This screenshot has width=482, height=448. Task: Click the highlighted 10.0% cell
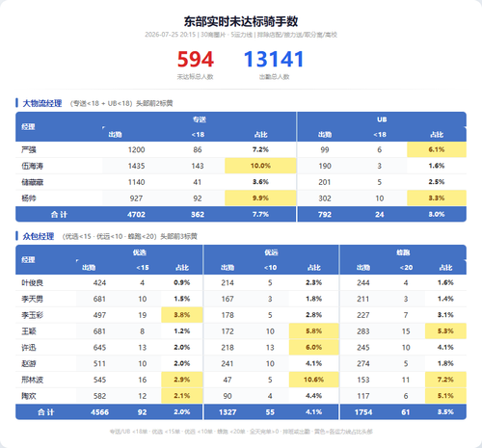pyautogui.click(x=260, y=166)
